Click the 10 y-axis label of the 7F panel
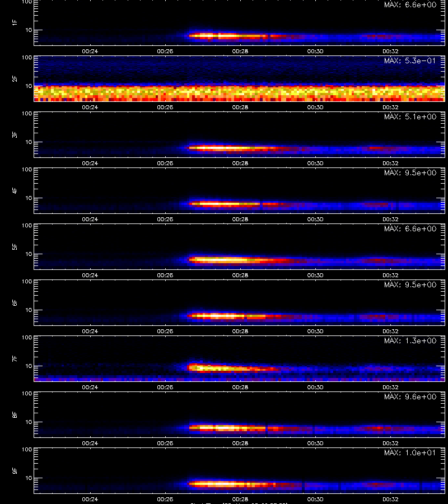The height and width of the screenshot is (504, 448). [29, 366]
